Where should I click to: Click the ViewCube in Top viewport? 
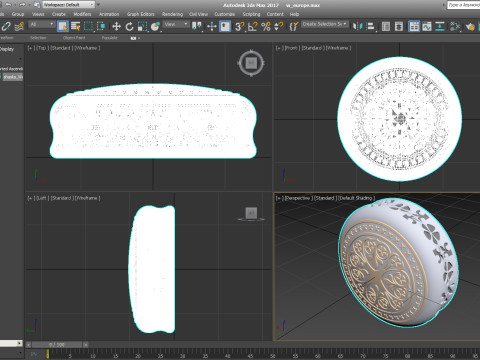pyautogui.click(x=251, y=63)
